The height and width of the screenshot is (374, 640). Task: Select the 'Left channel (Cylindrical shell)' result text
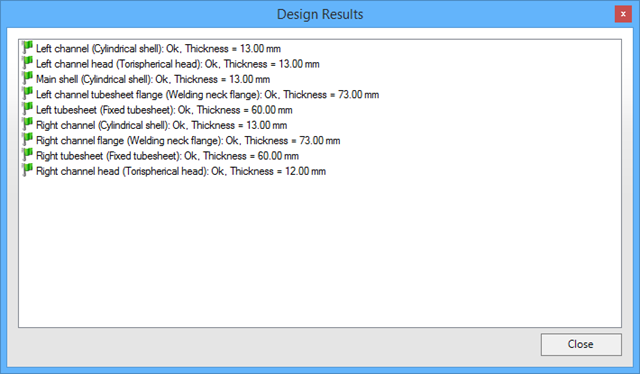coord(158,49)
